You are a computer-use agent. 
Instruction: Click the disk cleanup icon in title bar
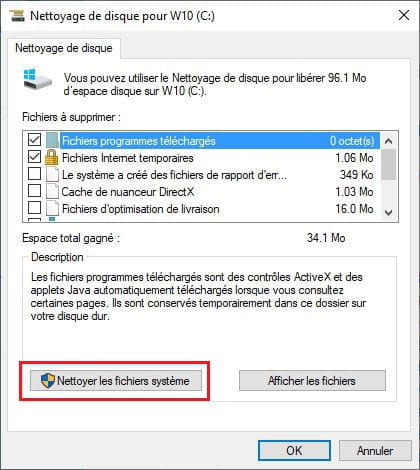click(x=17, y=15)
